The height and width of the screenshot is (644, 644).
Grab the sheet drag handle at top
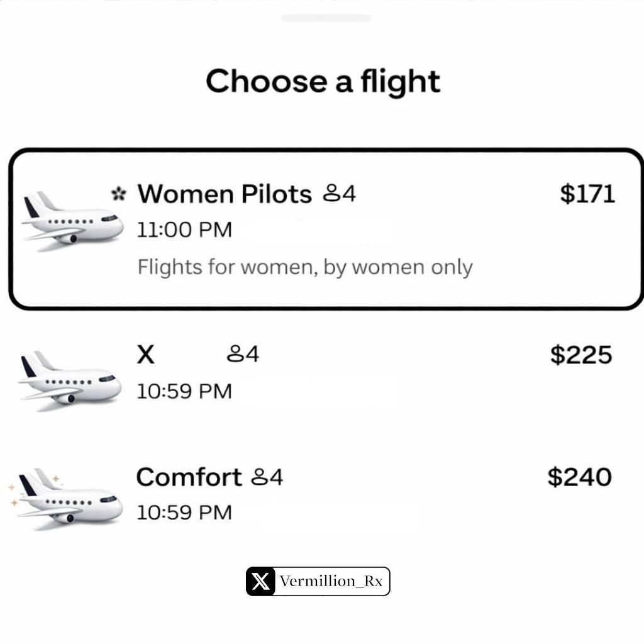click(x=326, y=18)
